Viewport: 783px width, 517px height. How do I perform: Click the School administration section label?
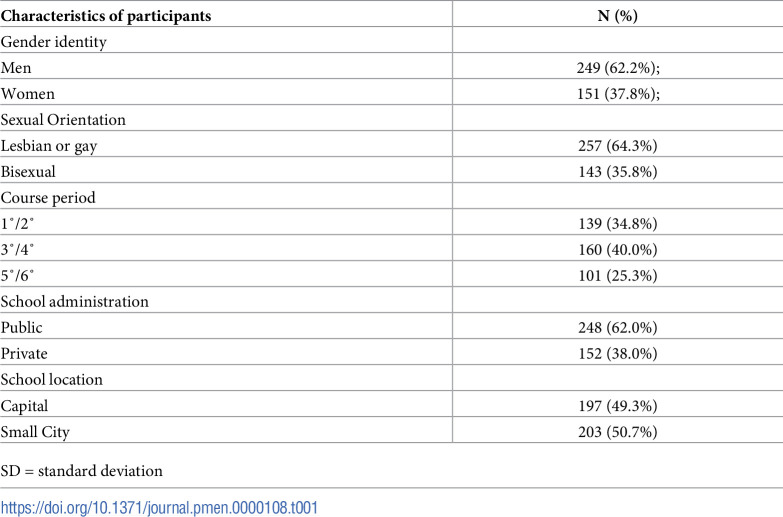[x=74, y=302]
